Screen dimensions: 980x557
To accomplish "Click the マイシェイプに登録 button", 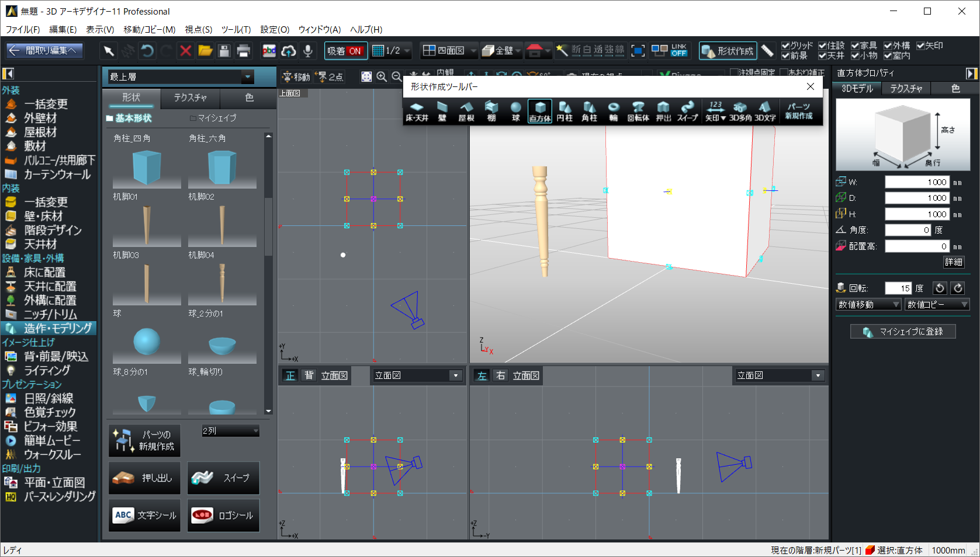I will click(x=903, y=332).
